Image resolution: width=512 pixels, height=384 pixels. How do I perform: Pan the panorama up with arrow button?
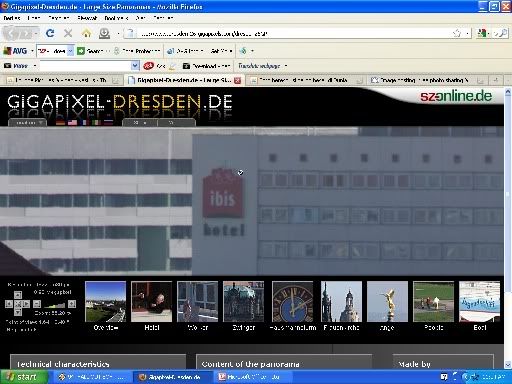pyautogui.click(x=18, y=295)
